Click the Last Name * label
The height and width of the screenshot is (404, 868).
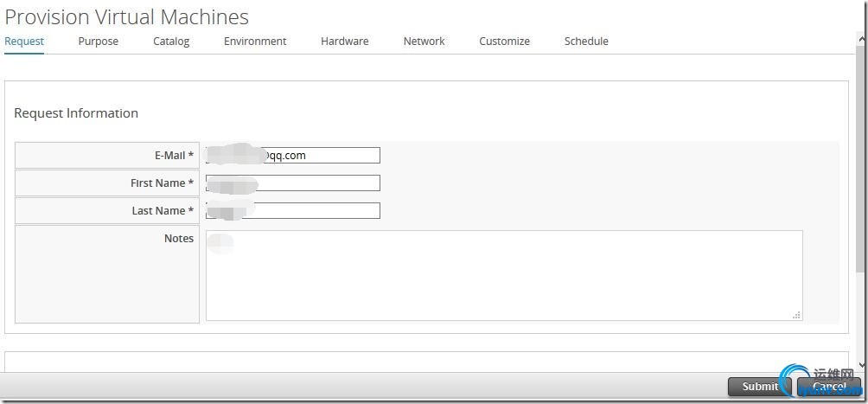pyautogui.click(x=163, y=211)
